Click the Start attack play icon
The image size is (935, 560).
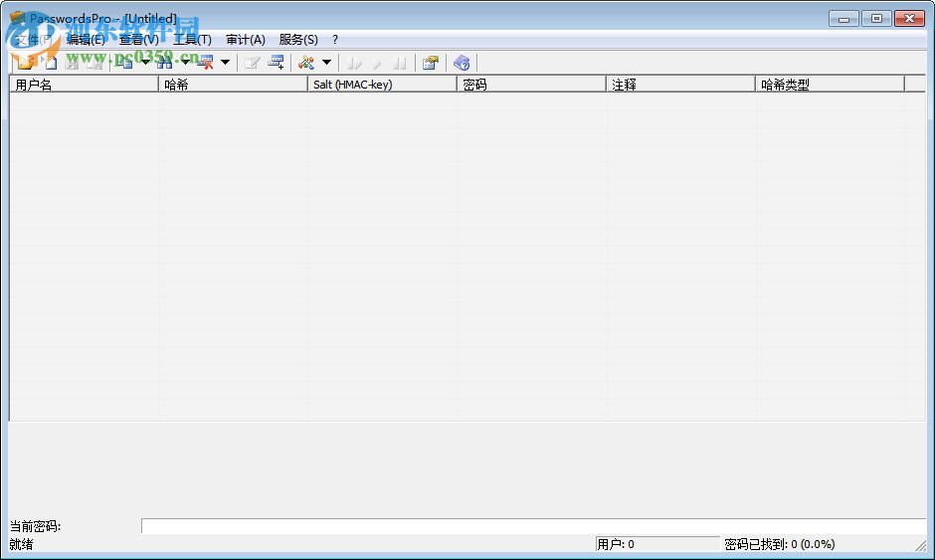[x=353, y=62]
